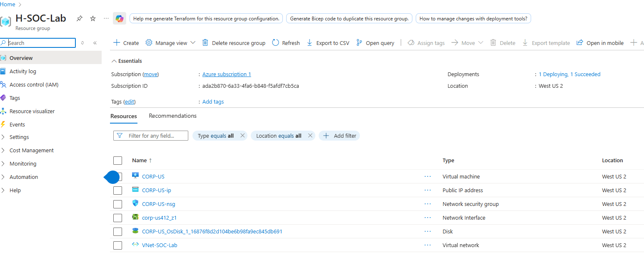This screenshot has width=644, height=260.
Task: Expand the Monitoring sidebar section
Action: pos(23,163)
